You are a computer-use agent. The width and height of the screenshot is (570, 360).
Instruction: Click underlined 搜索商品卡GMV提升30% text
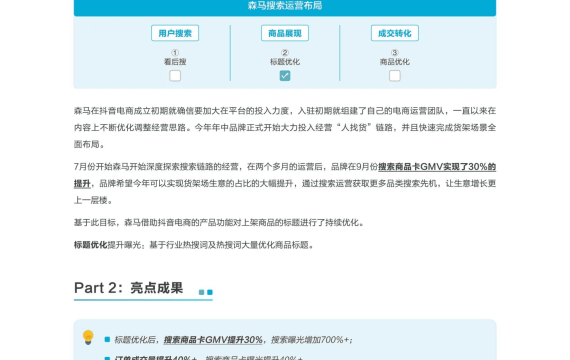[213, 340]
